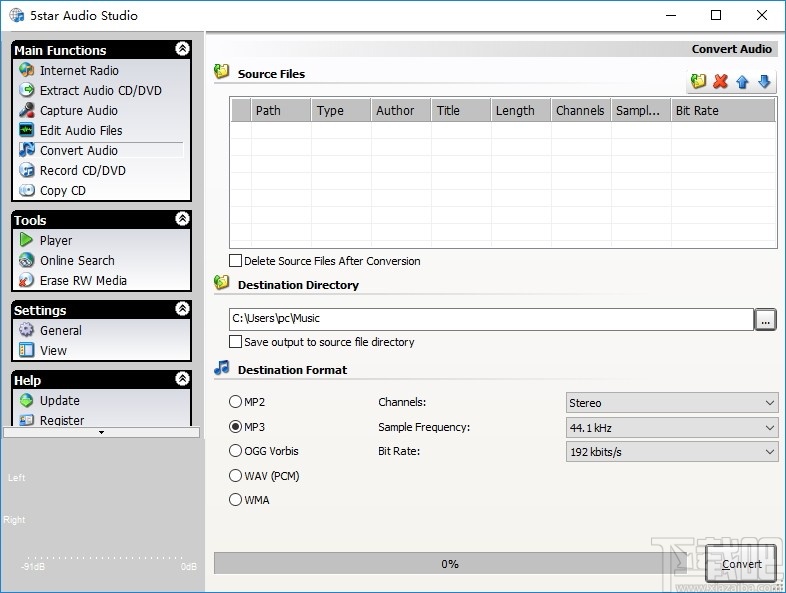
Task: Click the destination directory browse button
Action: 767,320
